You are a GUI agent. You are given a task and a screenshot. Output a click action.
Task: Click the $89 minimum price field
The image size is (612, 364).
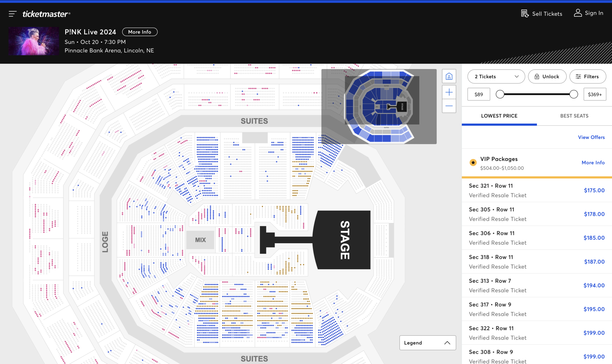(x=478, y=94)
